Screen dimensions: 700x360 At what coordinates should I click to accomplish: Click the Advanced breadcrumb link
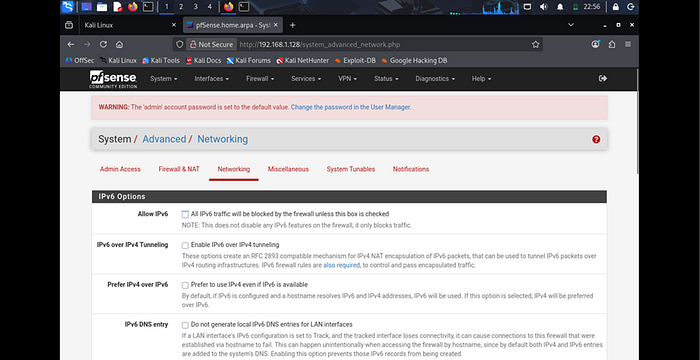pyautogui.click(x=164, y=139)
